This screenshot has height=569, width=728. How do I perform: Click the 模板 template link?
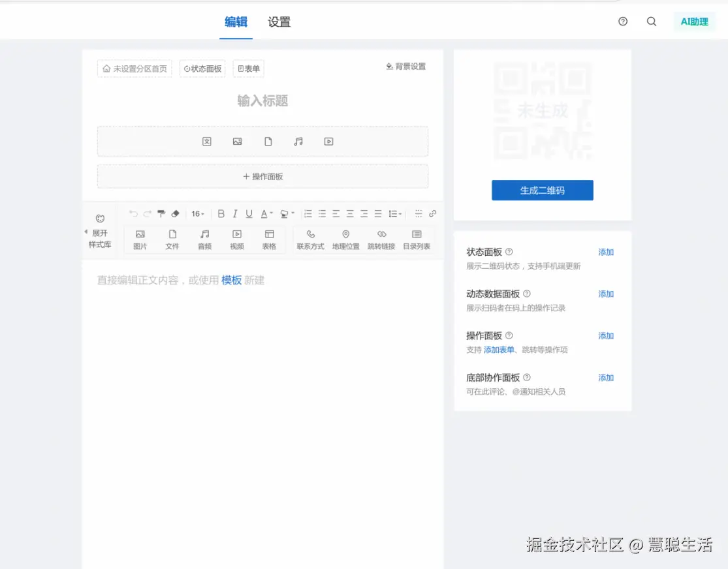coord(231,280)
